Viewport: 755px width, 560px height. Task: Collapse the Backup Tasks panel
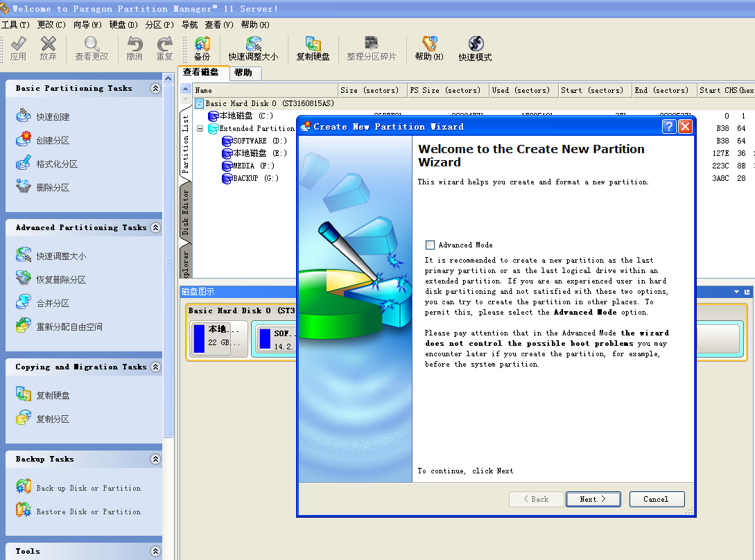coord(155,460)
